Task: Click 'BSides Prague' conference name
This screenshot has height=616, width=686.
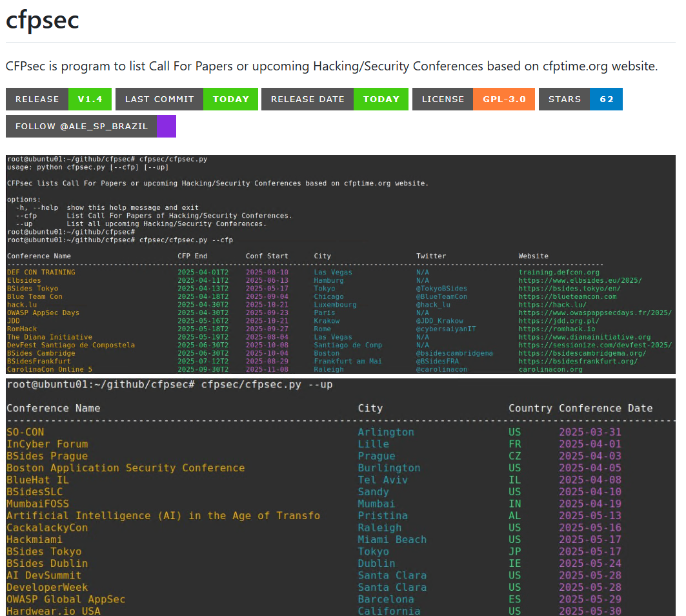Action: pos(47,456)
